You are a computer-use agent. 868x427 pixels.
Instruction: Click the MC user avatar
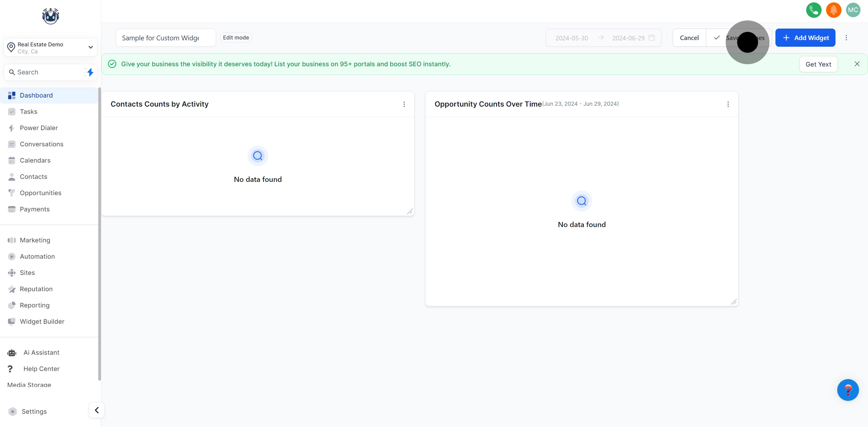[853, 10]
